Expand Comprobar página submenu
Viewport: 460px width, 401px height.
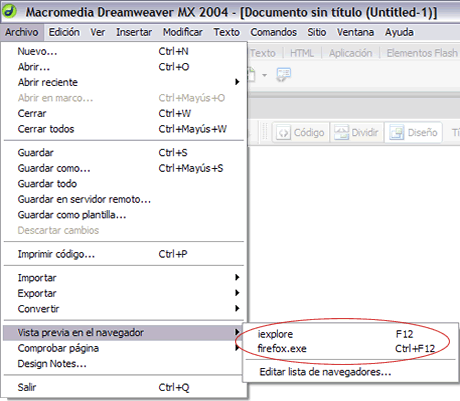click(x=123, y=348)
